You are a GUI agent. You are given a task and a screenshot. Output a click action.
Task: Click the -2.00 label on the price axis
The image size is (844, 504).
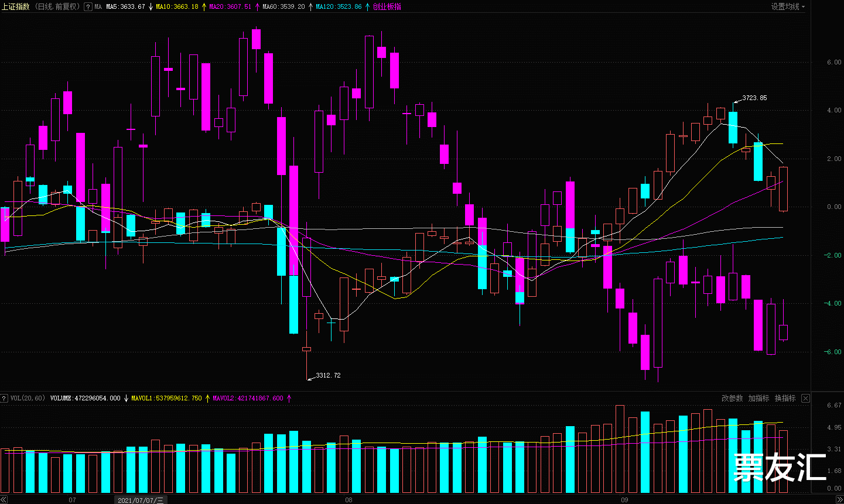(832, 255)
